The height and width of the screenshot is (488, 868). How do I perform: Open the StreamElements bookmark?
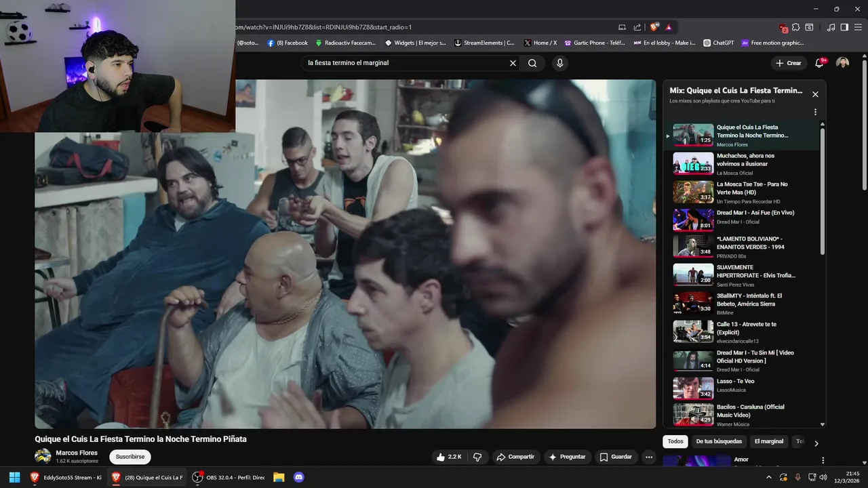[484, 43]
